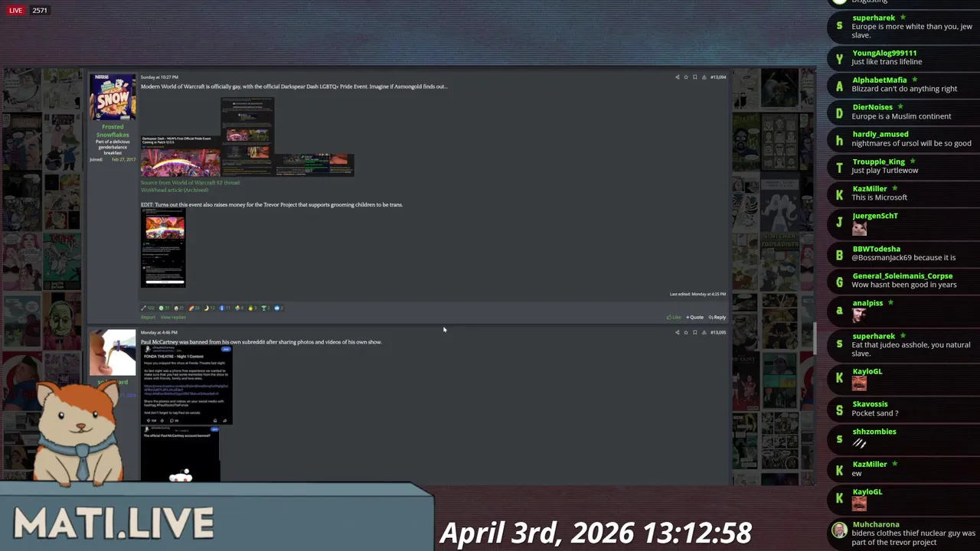Click the Sunday at 10:27 PM timestamp
This screenshot has height=551, width=980.
coord(159,77)
